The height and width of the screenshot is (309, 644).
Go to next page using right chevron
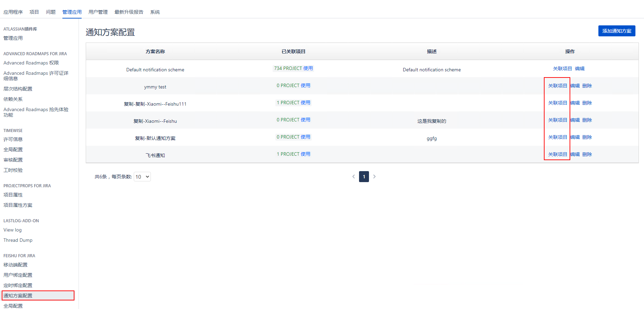pyautogui.click(x=374, y=177)
